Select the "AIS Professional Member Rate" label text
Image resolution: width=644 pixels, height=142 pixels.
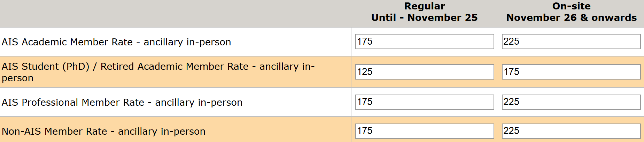click(x=73, y=103)
